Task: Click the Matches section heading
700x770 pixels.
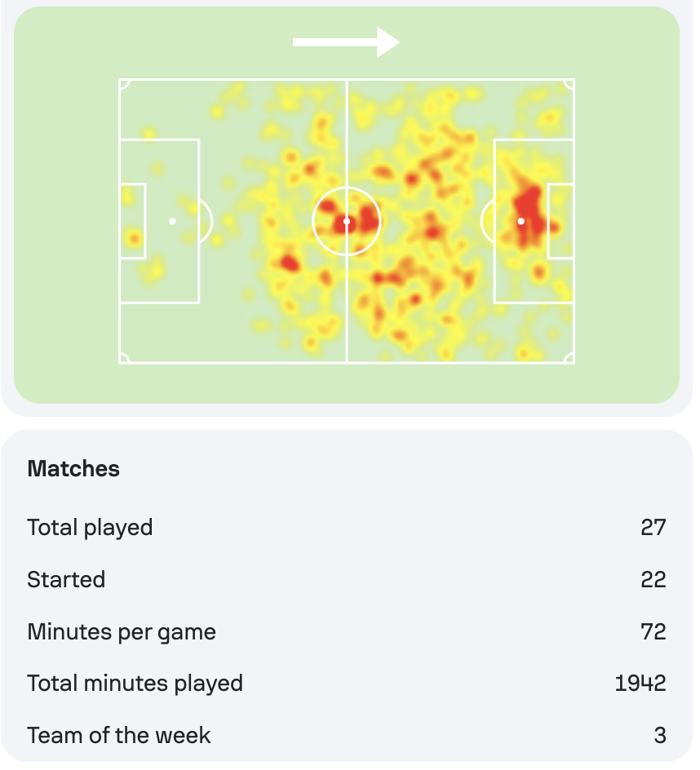Action: (73, 468)
